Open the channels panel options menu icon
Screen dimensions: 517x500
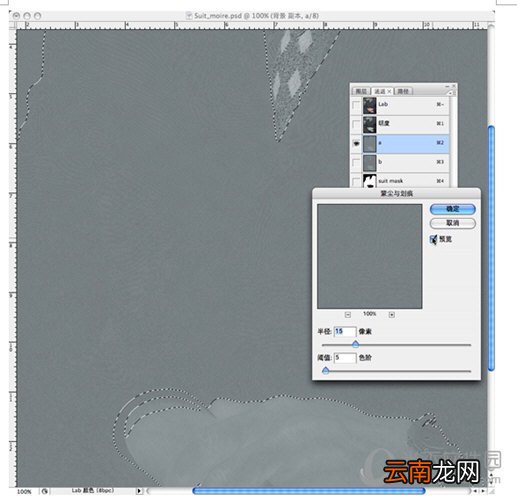[450, 93]
